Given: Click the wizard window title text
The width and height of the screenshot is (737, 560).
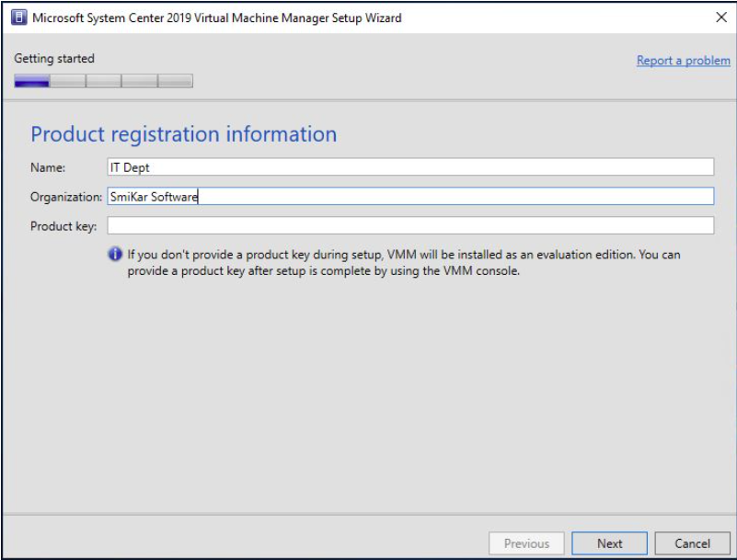Looking at the screenshot, I should (x=216, y=17).
